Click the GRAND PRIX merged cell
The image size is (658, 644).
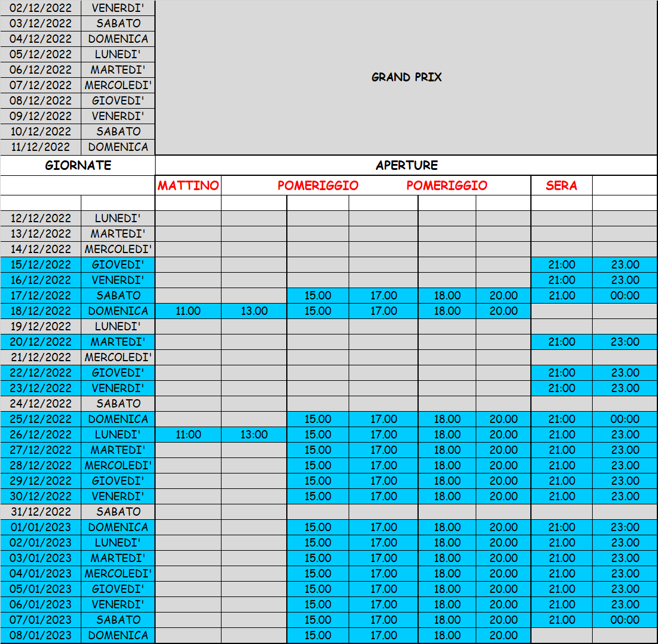click(406, 77)
